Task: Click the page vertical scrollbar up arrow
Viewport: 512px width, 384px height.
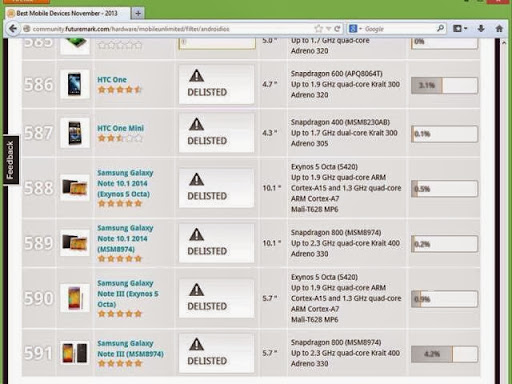Action: pos(505,42)
